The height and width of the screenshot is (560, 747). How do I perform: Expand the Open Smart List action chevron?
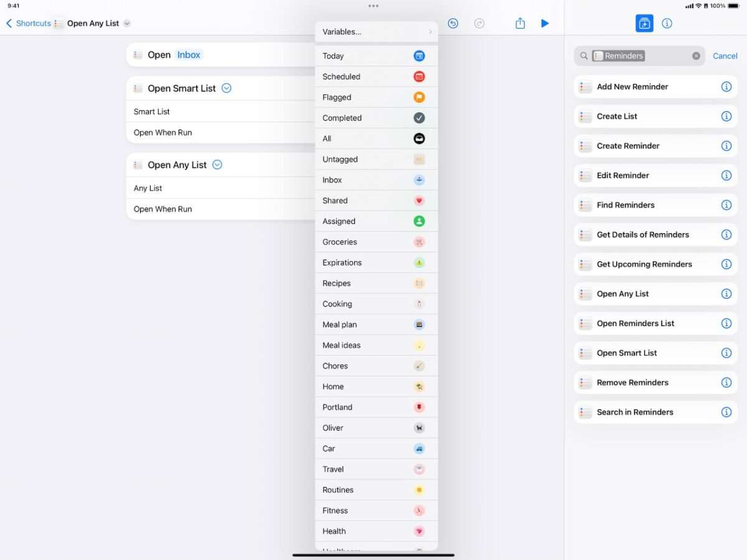[227, 88]
